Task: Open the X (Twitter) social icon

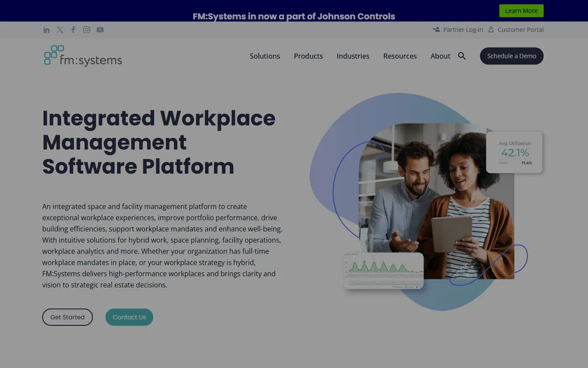Action: tap(60, 29)
